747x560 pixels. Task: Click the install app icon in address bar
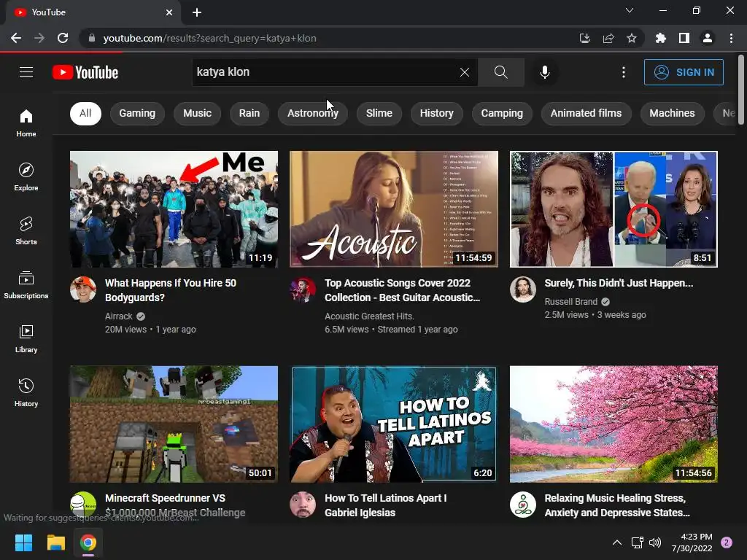(585, 38)
